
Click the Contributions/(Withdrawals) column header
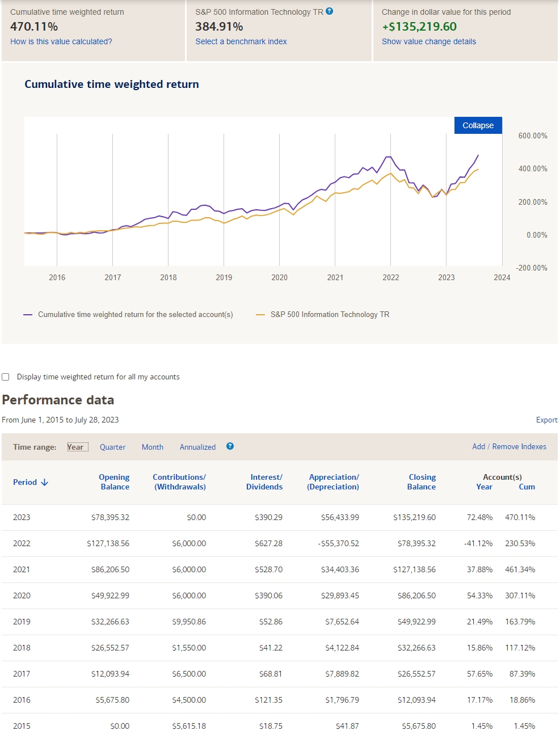tap(179, 482)
